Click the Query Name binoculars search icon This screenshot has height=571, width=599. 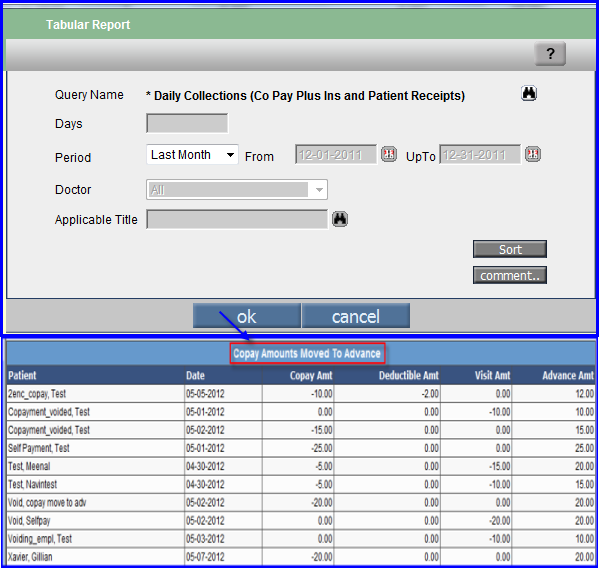point(529,93)
